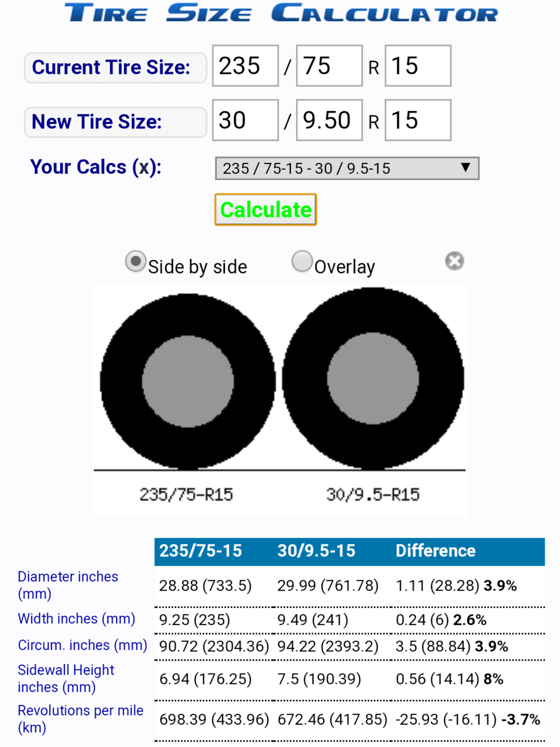The width and height of the screenshot is (560, 747).
Task: Focus the new tire diameter field 30
Action: pyautogui.click(x=245, y=120)
